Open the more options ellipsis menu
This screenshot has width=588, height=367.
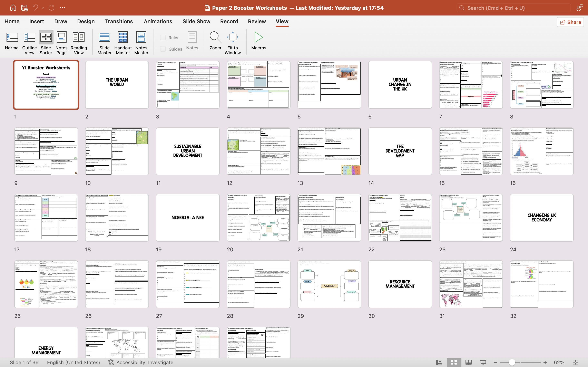[62, 8]
